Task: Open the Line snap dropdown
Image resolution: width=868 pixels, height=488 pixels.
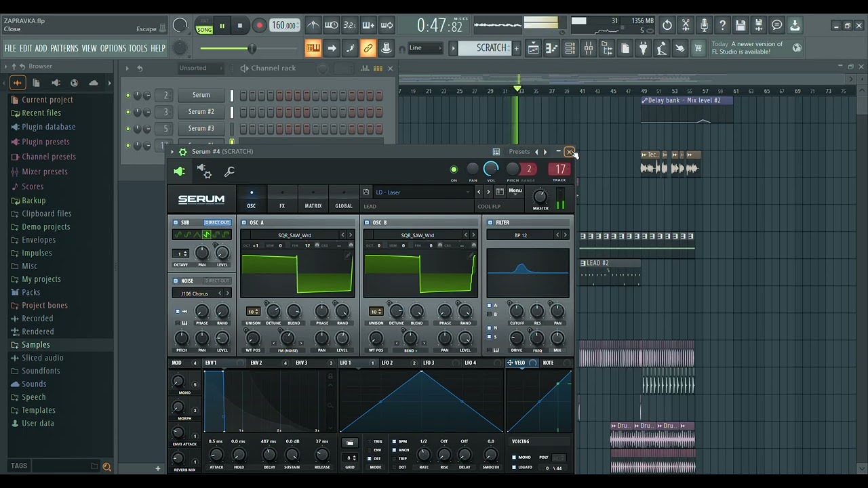Action: [x=425, y=48]
